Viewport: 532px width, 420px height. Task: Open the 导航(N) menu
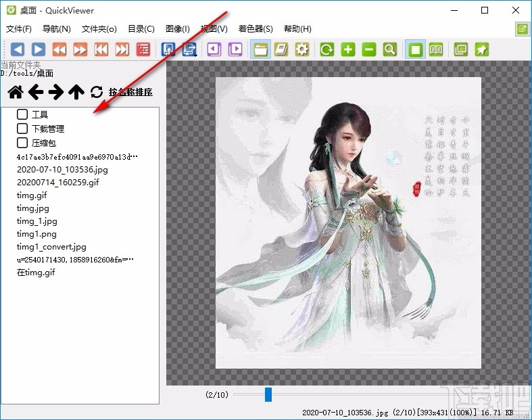coord(56,29)
